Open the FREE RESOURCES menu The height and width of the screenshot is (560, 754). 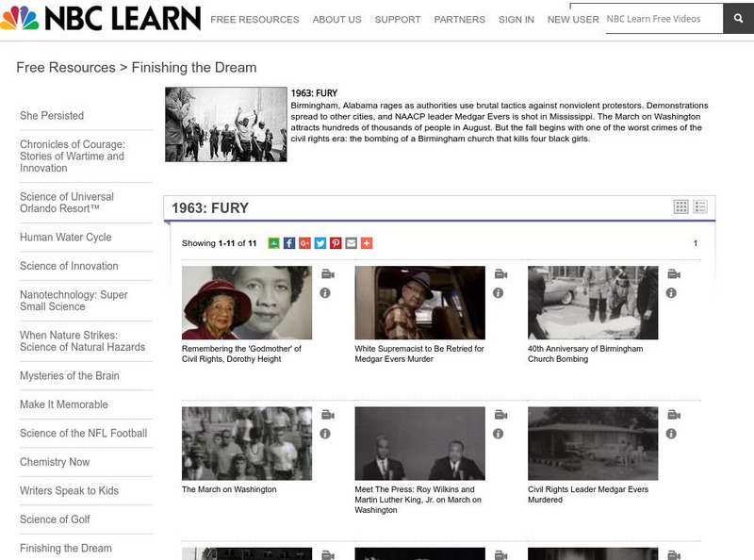click(254, 20)
